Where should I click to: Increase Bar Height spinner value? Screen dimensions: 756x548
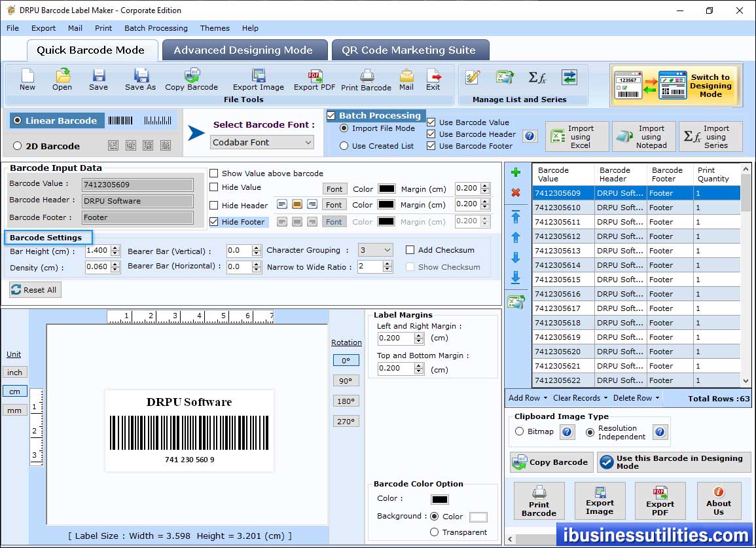coord(115,248)
